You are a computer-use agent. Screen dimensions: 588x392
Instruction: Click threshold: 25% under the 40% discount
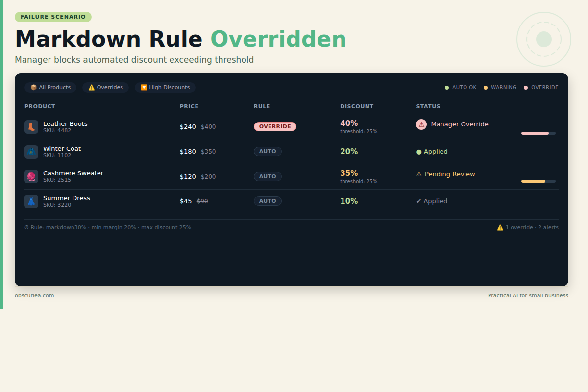tap(359, 131)
